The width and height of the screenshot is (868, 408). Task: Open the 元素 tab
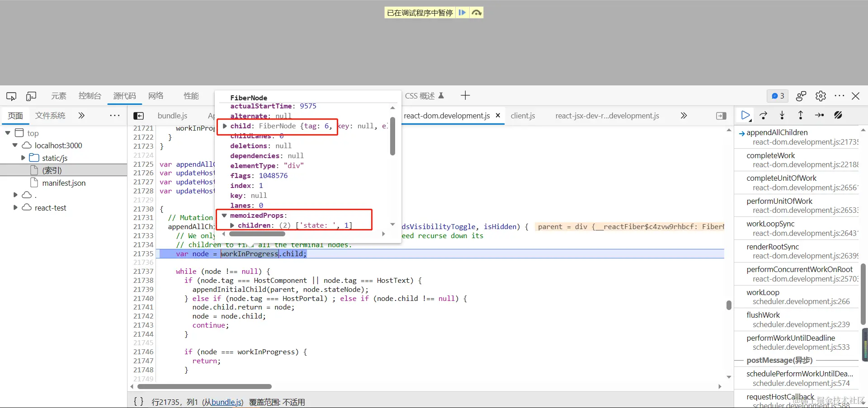coord(59,96)
